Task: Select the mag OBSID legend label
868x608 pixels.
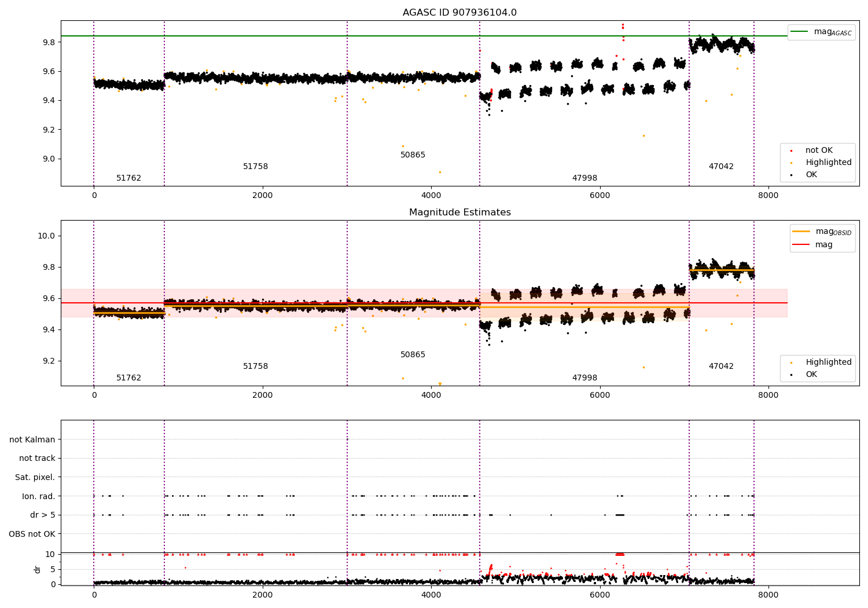Action: pyautogui.click(x=833, y=232)
